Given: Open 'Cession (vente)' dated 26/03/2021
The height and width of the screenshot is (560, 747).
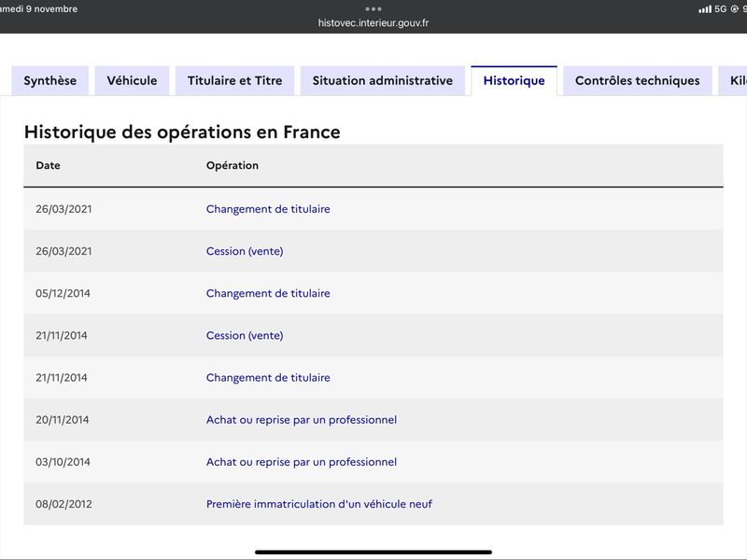Looking at the screenshot, I should (x=245, y=251).
